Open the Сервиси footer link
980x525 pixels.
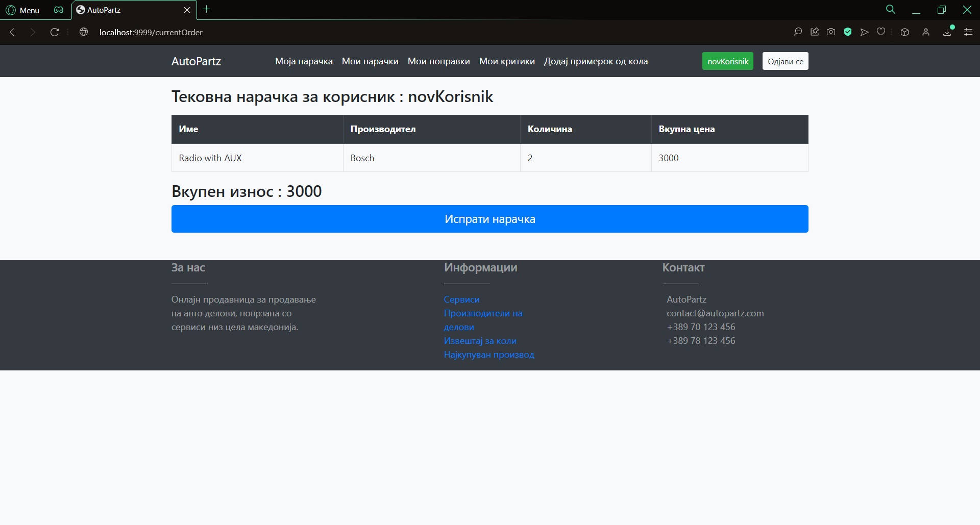click(461, 299)
